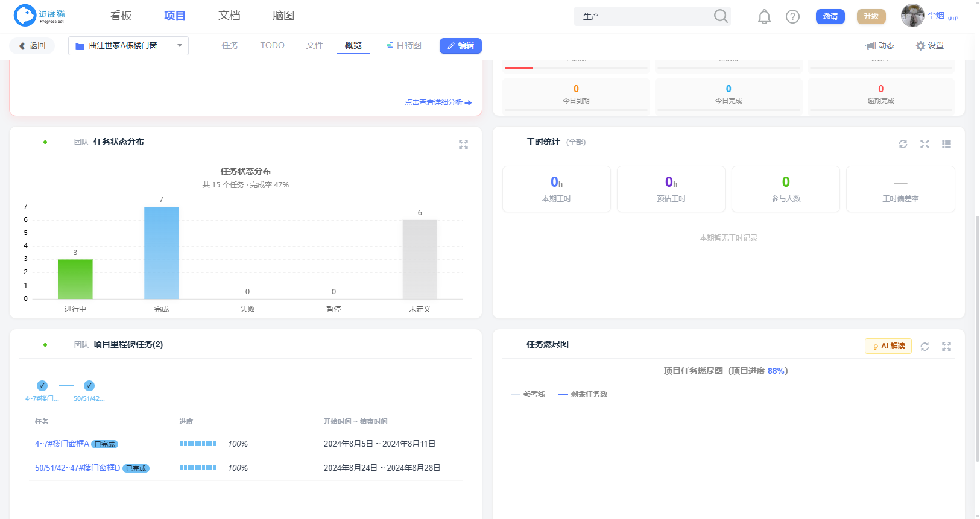Click the second milestone checkmark node

click(x=89, y=386)
